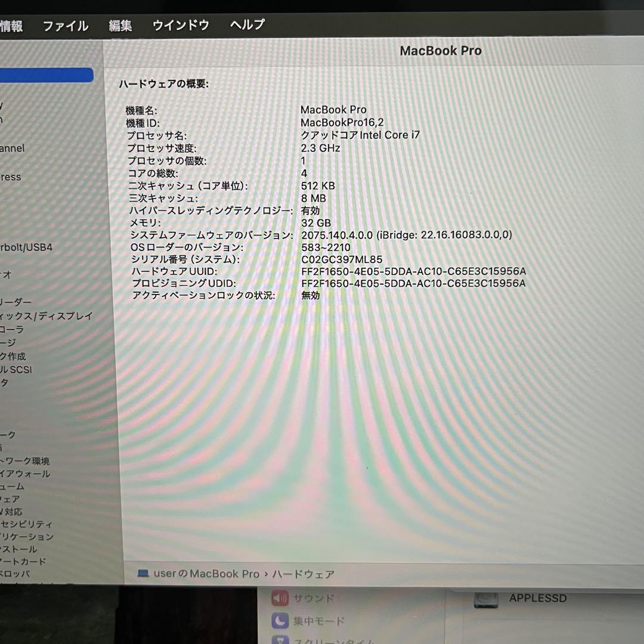Image resolution: width=644 pixels, height=644 pixels.
Task: Click the プロセッサの個数 label
Action: 167,160
